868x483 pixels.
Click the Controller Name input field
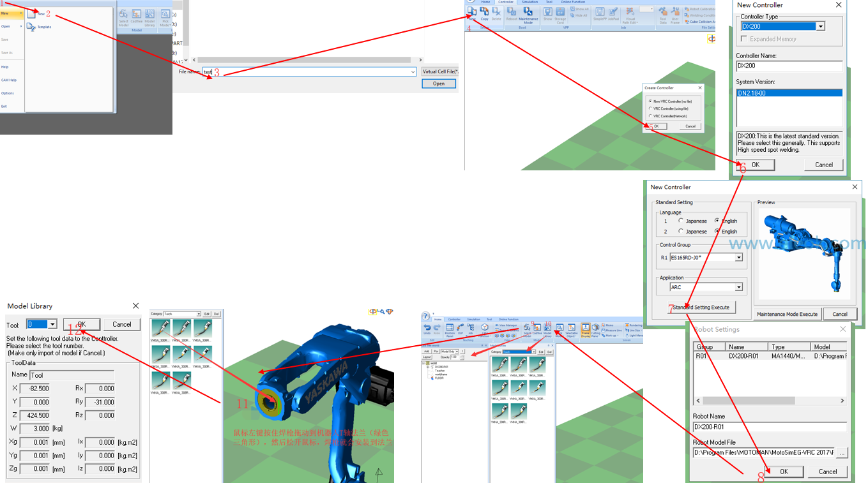click(789, 66)
